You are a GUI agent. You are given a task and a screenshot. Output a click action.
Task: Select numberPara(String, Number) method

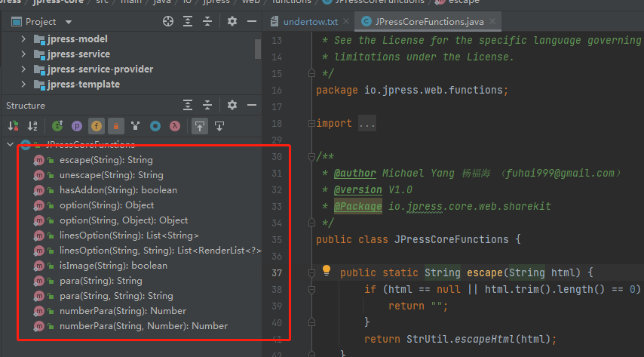pos(143,326)
